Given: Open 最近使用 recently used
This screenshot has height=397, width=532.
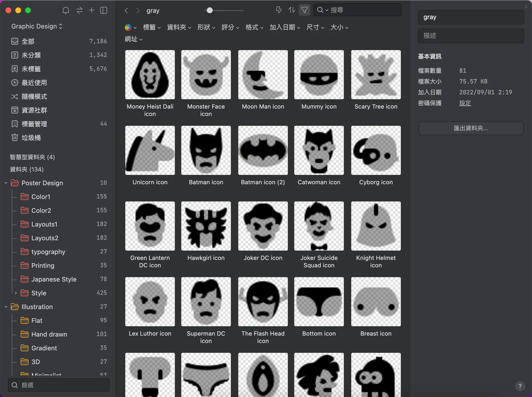Looking at the screenshot, I should coord(59,82).
